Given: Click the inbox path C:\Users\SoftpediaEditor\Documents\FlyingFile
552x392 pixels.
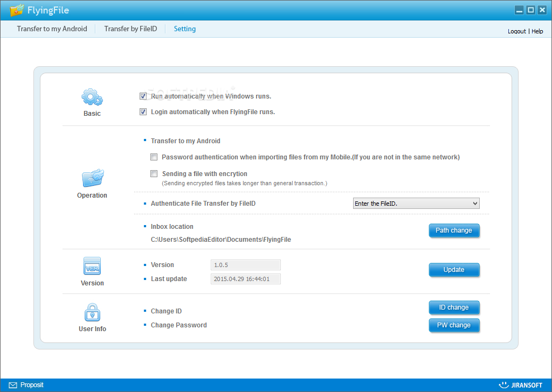Looking at the screenshot, I should click(x=220, y=240).
